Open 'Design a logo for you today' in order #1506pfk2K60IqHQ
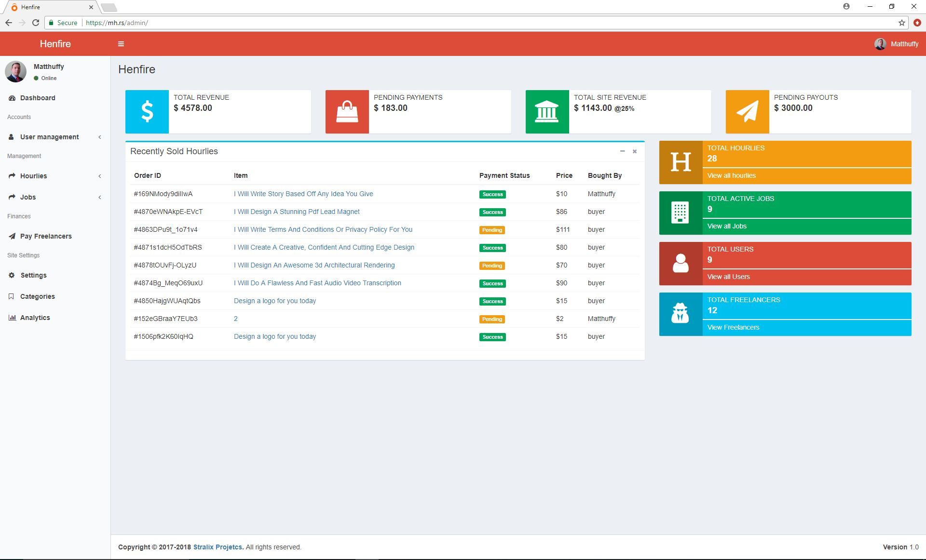 pos(275,336)
